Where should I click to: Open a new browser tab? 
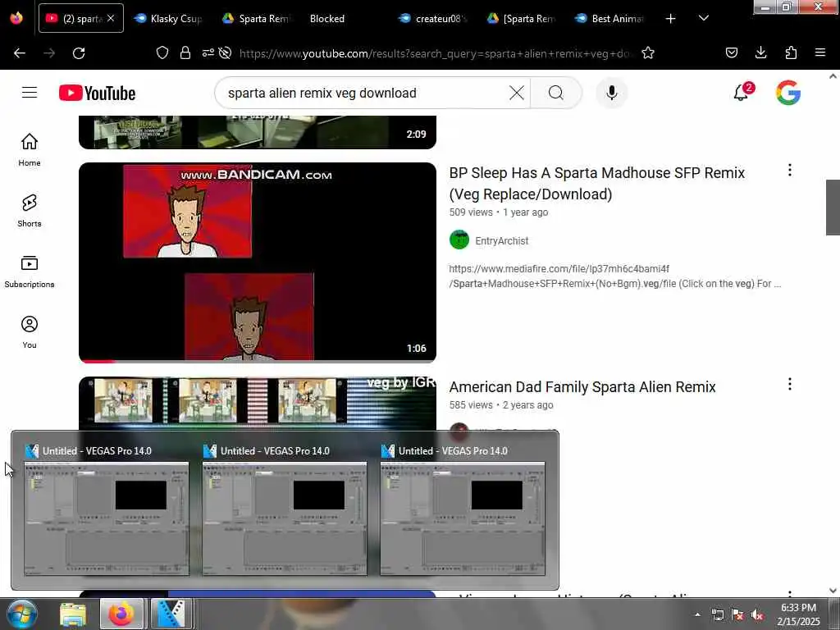670,19
